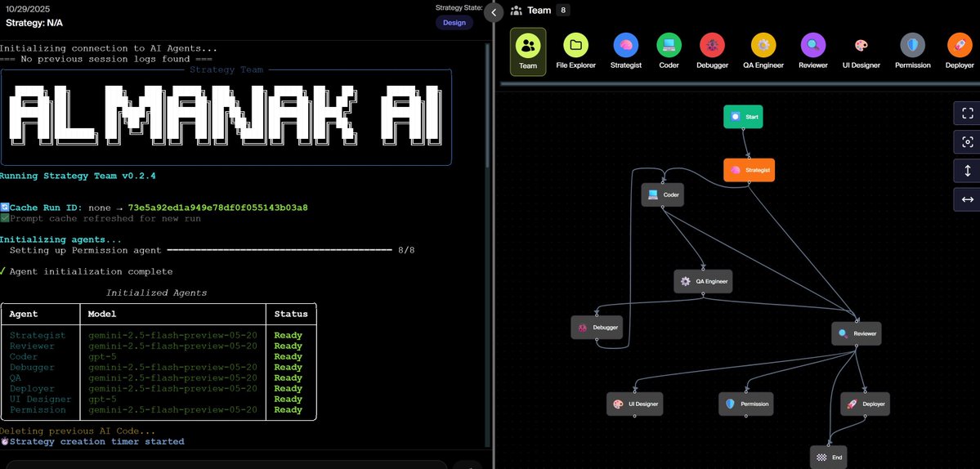Click the Design strategy state badge
The width and height of the screenshot is (980, 469).
tap(454, 23)
